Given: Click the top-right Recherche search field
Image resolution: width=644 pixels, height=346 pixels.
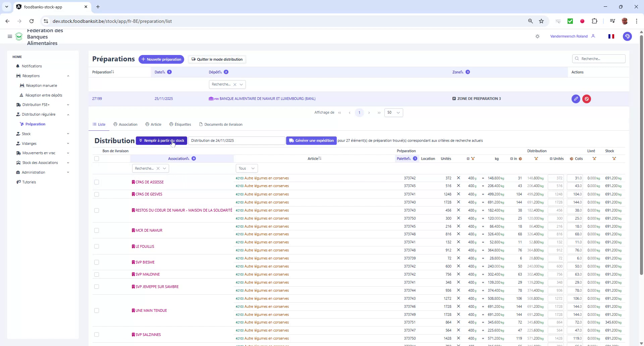Looking at the screenshot, I should [x=599, y=58].
